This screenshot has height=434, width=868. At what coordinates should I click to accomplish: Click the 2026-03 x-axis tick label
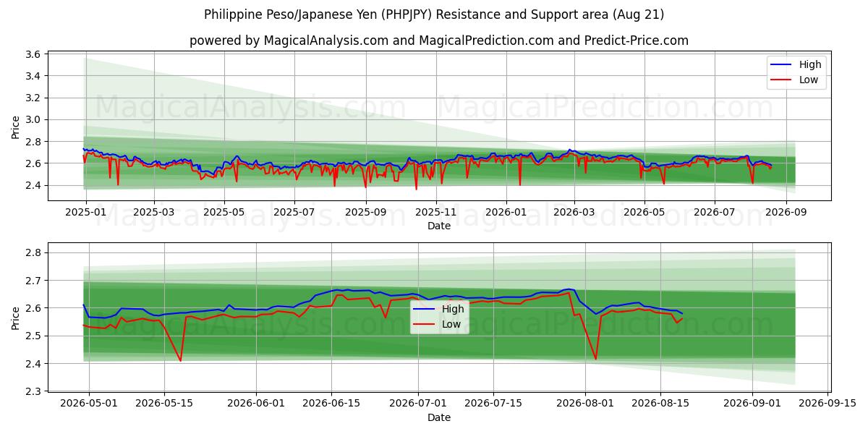point(574,212)
